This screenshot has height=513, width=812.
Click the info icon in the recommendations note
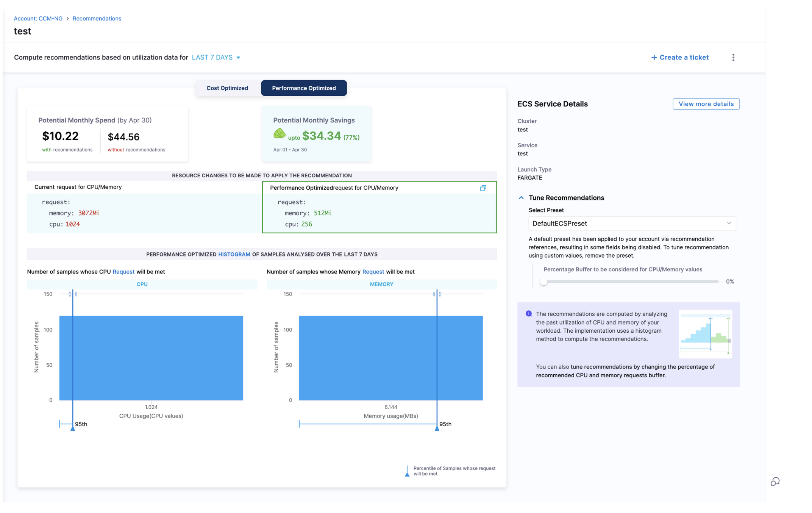click(x=529, y=314)
